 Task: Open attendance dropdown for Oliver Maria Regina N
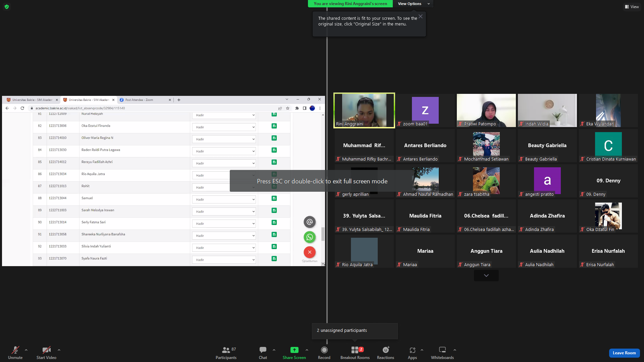[x=224, y=139]
